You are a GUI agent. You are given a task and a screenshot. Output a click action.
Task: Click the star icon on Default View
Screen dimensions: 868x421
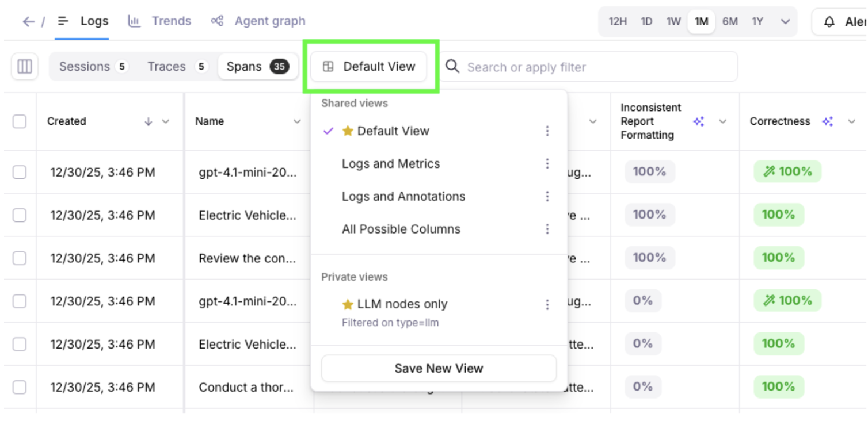pyautogui.click(x=348, y=131)
